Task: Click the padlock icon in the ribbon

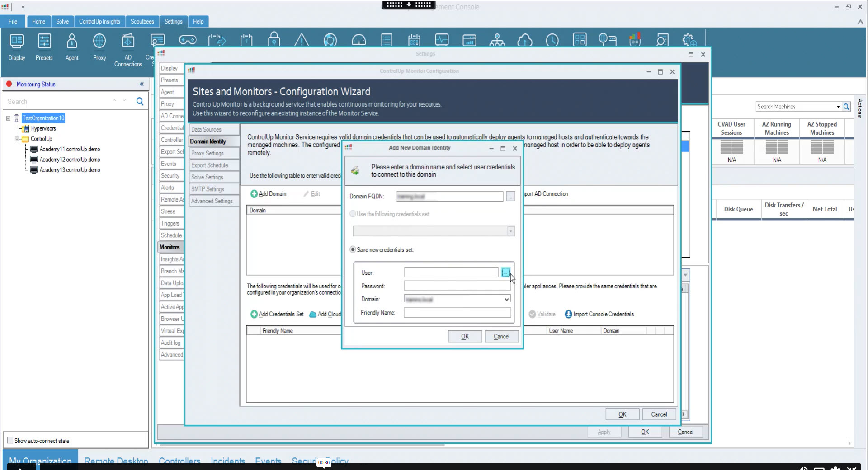Action: [274, 40]
